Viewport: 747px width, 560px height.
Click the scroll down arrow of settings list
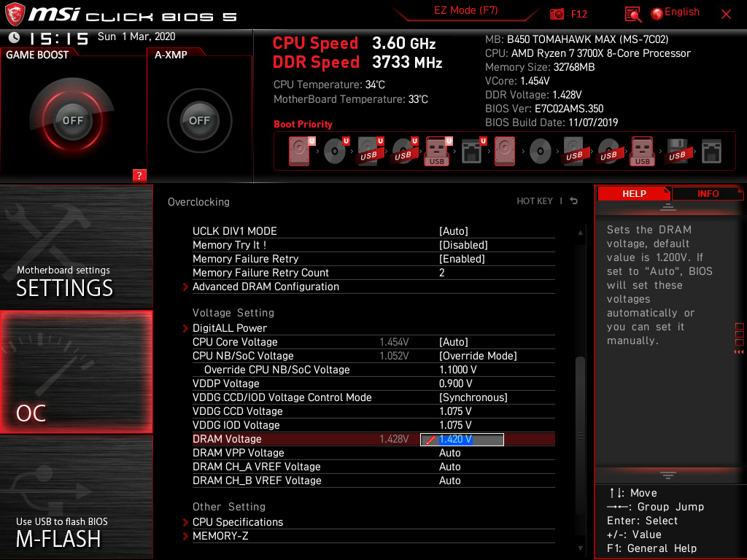pyautogui.click(x=580, y=548)
